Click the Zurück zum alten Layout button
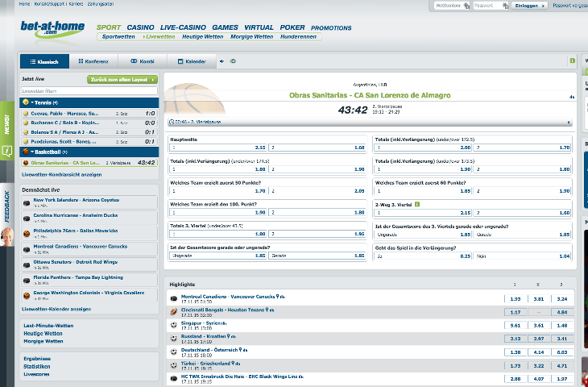 click(122, 80)
